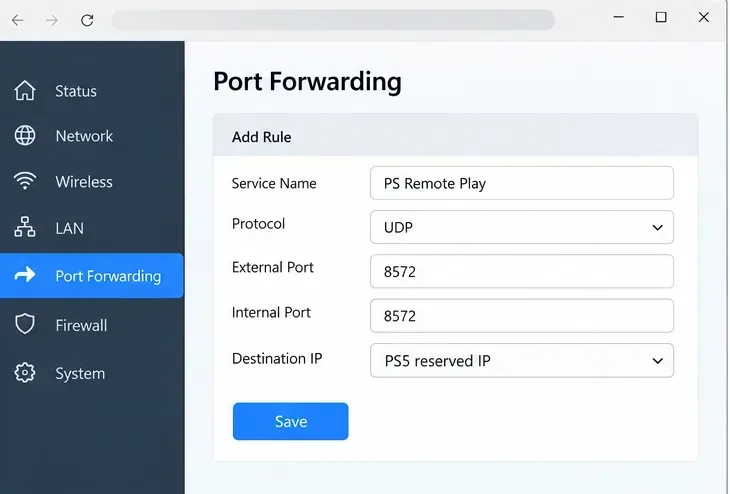Open the Firewall menu item
This screenshot has width=730, height=494.
[x=81, y=325]
